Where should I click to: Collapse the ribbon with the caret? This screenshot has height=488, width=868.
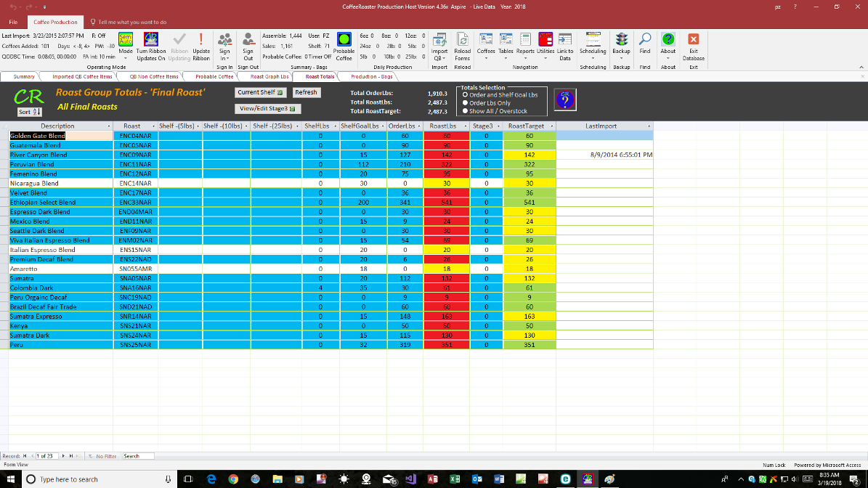[x=861, y=68]
